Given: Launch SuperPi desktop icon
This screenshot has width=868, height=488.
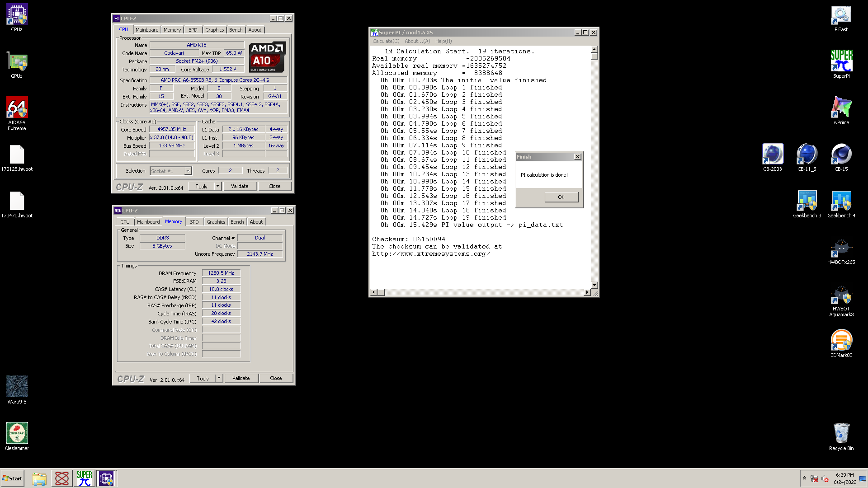Looking at the screenshot, I should point(841,64).
